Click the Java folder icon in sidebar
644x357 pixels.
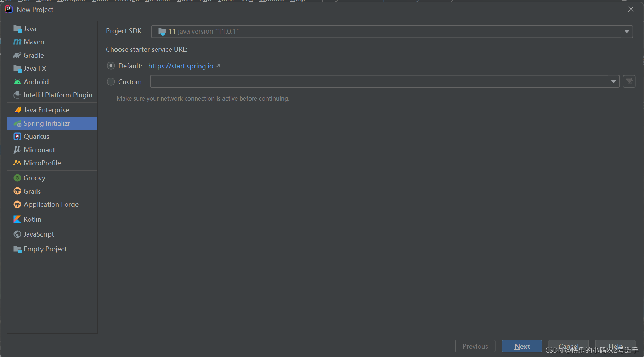click(17, 29)
